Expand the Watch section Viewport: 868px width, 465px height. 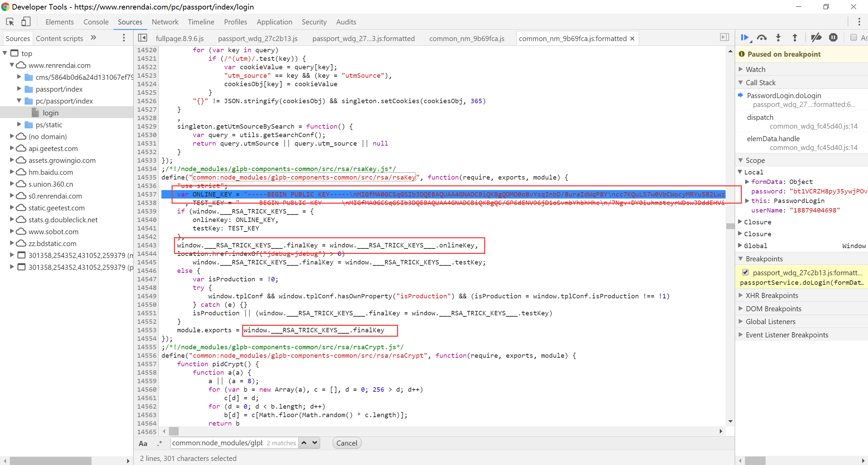(x=755, y=70)
